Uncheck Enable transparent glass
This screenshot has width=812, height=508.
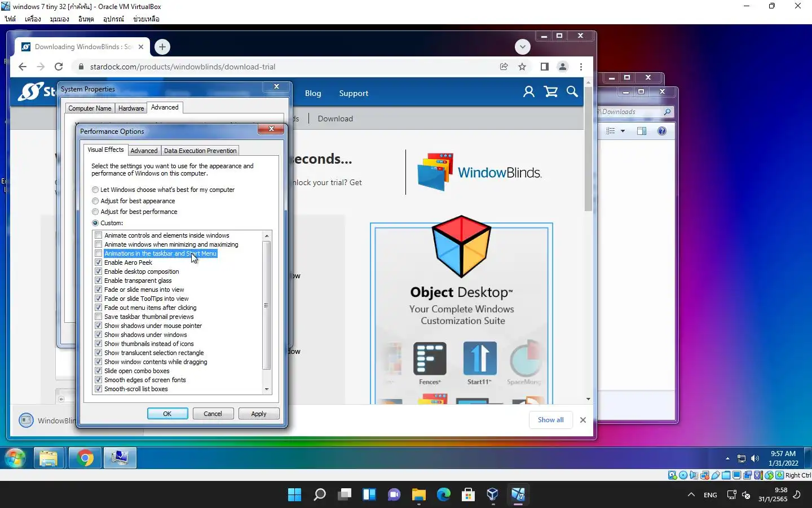[99, 281]
